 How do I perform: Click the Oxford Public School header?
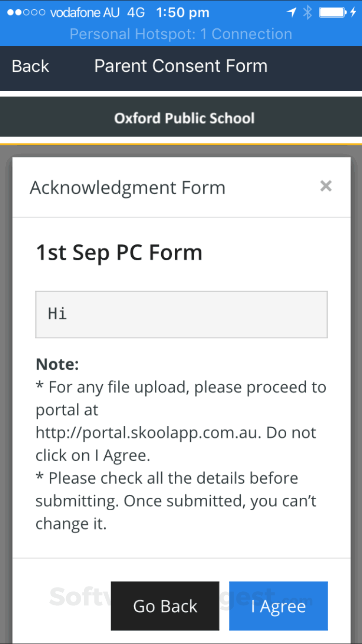tap(184, 118)
